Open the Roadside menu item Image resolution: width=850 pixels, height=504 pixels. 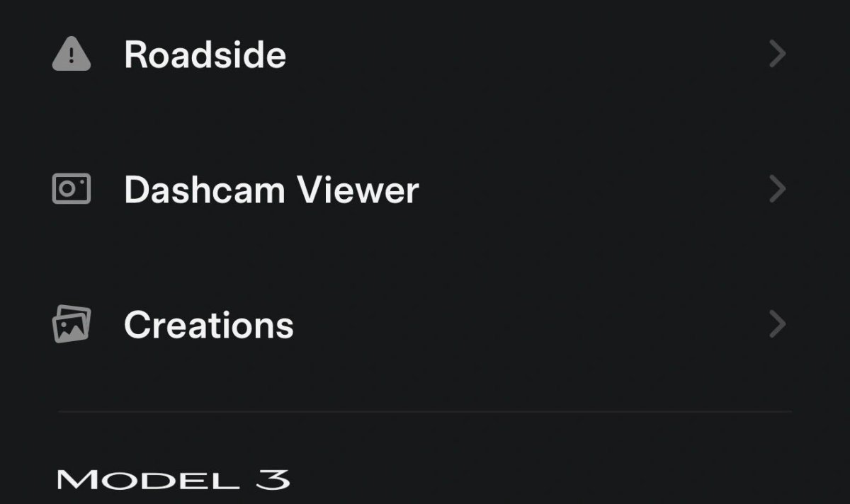pos(205,55)
